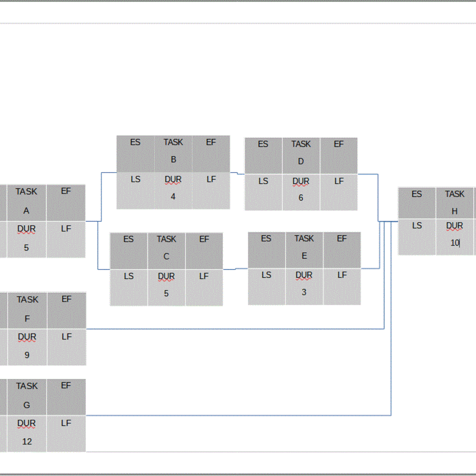Click the LS cell of Task C
Screen dimensions: 476x476
click(129, 287)
